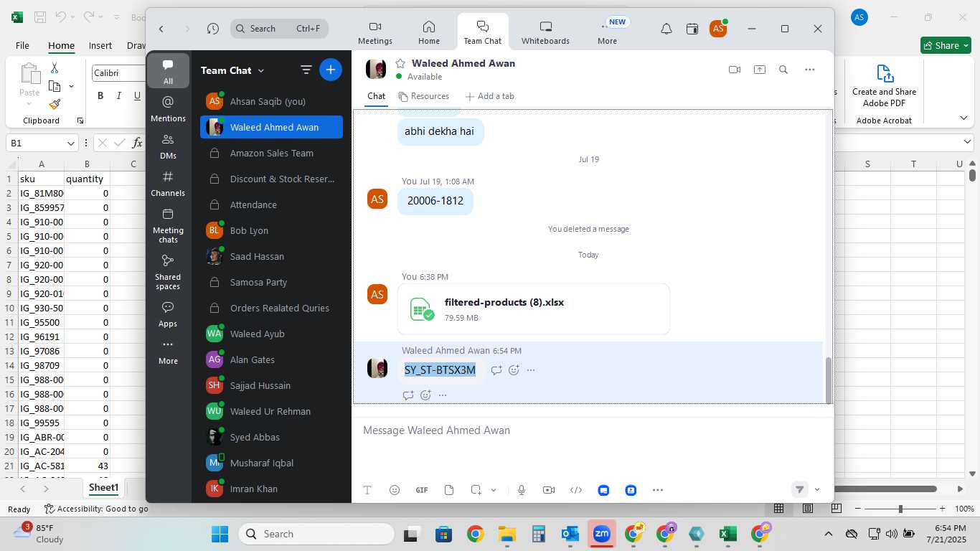Open emoji picker in message composer
Image resolution: width=980 pixels, height=551 pixels.
click(394, 490)
